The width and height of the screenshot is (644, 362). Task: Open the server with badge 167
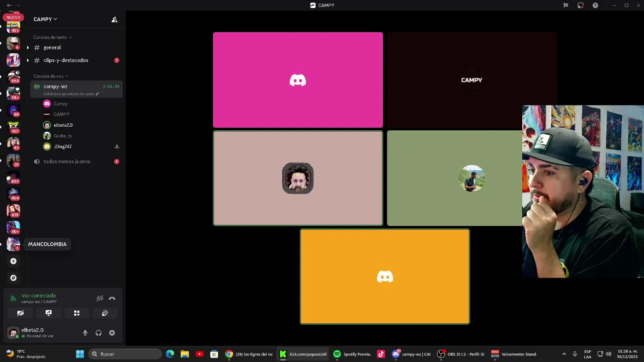14,127
